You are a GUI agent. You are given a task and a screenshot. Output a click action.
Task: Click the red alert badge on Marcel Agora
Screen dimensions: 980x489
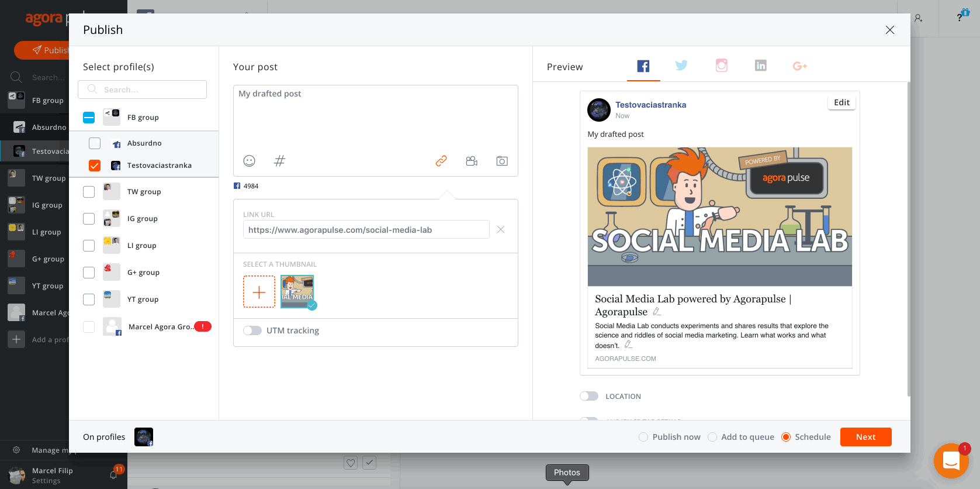pos(203,326)
